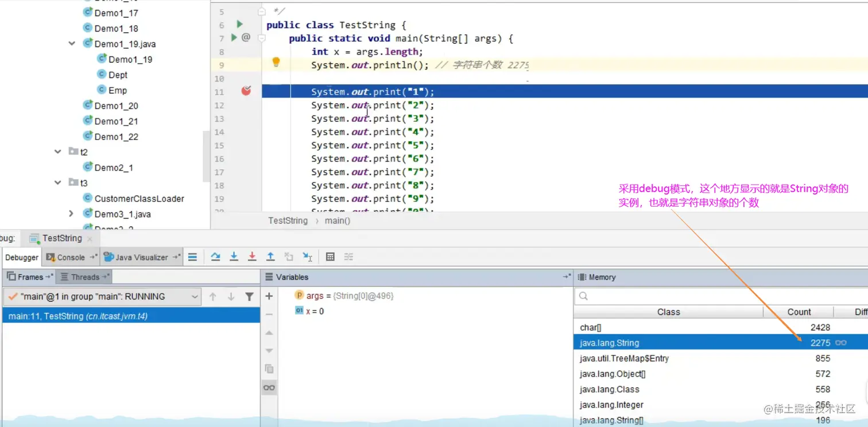The image size is (868, 427).
Task: Select the java.lang.Class row
Action: pos(720,389)
